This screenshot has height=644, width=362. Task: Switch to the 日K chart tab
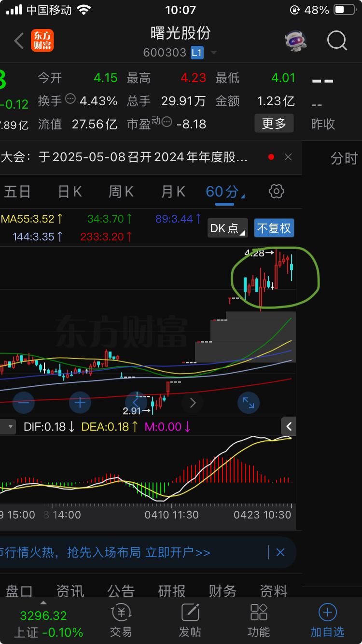(x=70, y=192)
